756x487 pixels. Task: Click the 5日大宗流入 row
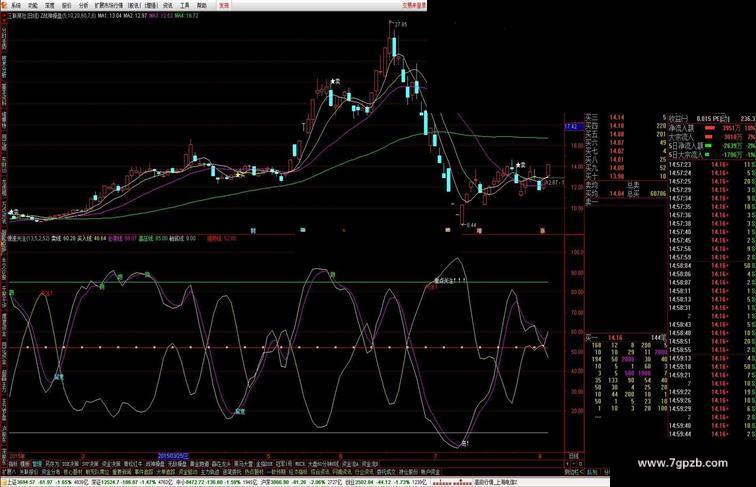[712, 155]
